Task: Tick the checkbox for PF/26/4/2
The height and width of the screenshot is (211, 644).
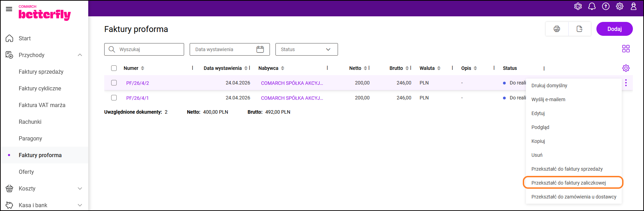Action: coord(114,83)
